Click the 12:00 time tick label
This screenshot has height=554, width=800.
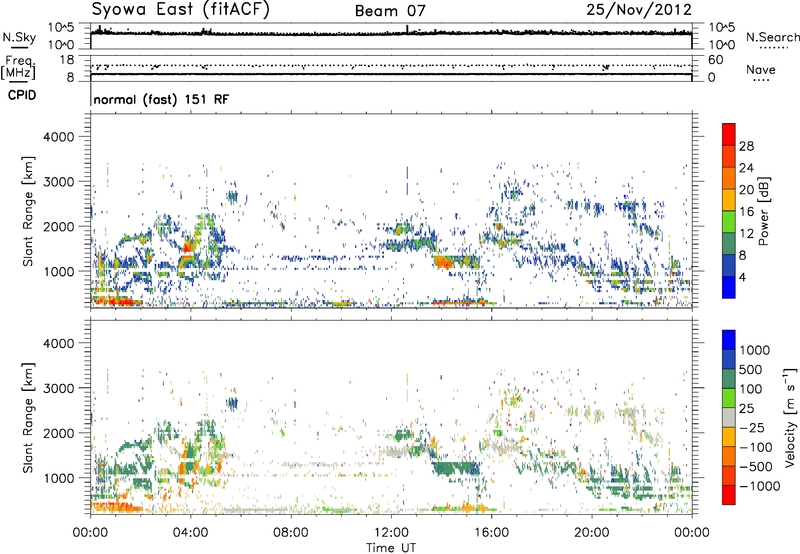pyautogui.click(x=391, y=533)
